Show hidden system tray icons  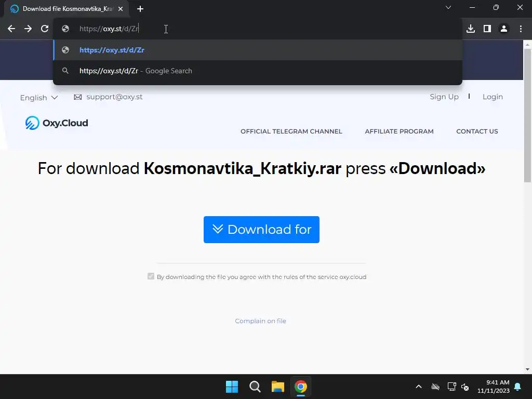pos(419,387)
